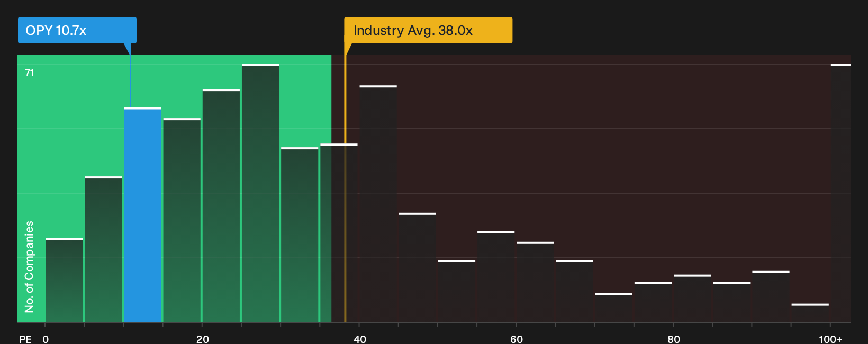Select the bar between PE 80 and 85
868x344 pixels.
(692, 298)
